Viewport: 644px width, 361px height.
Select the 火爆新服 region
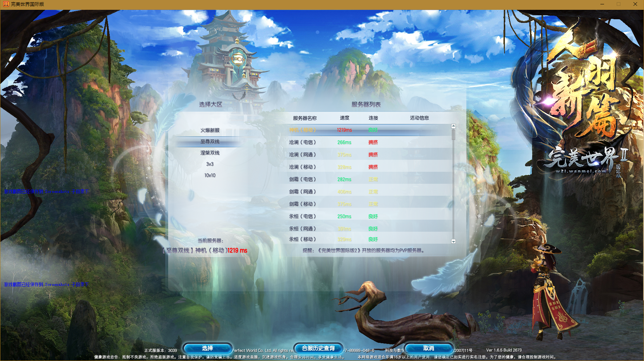(x=210, y=130)
